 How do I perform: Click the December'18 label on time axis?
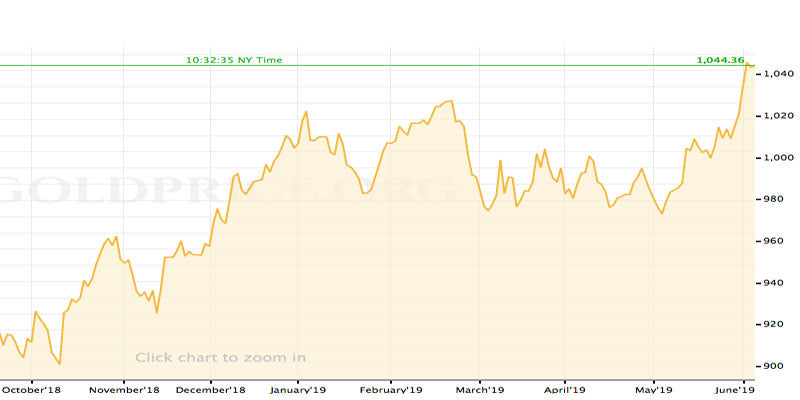[x=211, y=390]
